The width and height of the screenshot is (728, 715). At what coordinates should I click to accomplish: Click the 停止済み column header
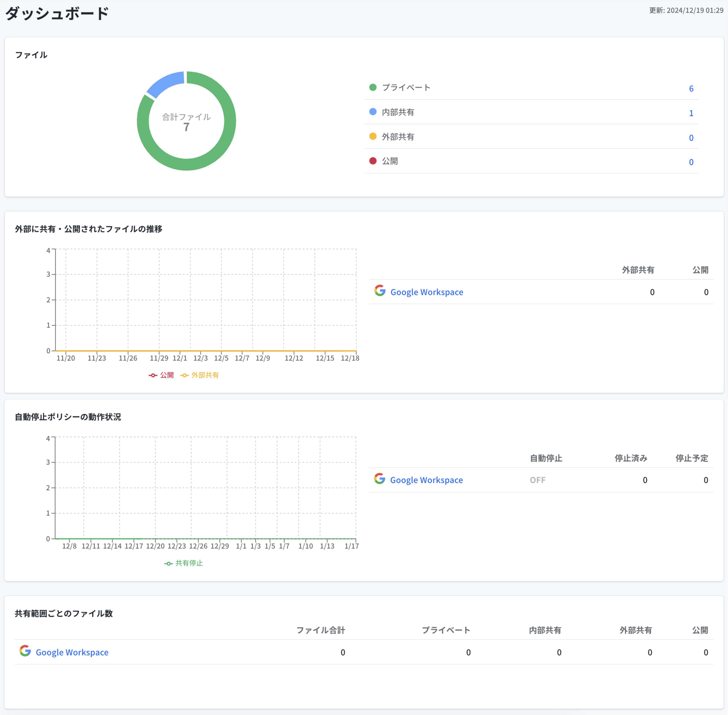pyautogui.click(x=631, y=458)
